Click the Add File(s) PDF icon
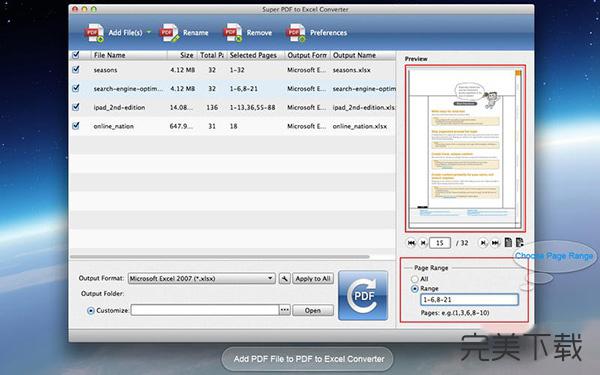This screenshot has height=375, width=600. (x=94, y=33)
